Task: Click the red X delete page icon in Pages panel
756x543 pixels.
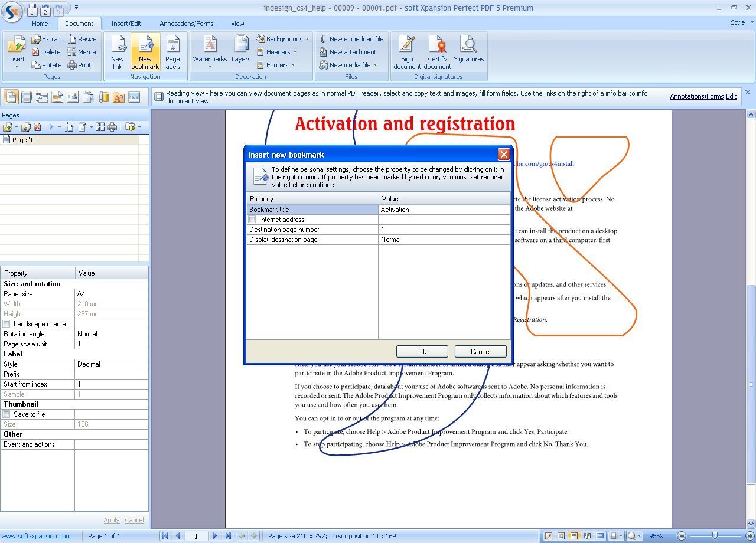Action: [37, 127]
